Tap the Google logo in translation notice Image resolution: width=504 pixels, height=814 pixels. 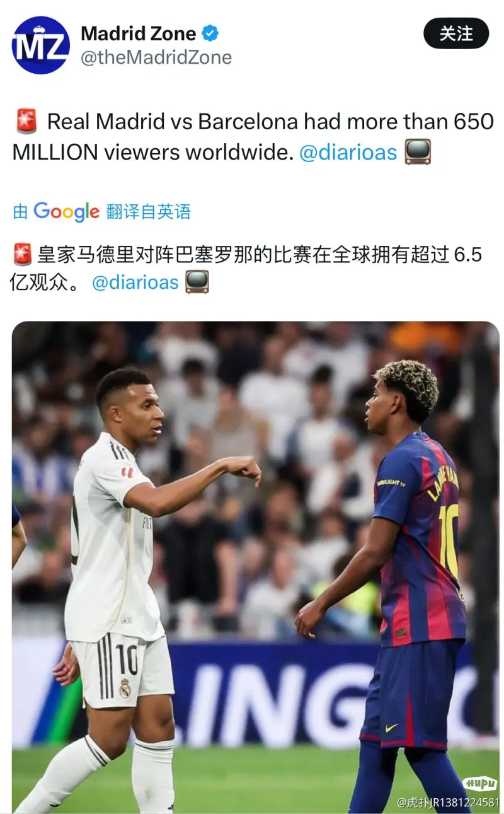(66, 212)
